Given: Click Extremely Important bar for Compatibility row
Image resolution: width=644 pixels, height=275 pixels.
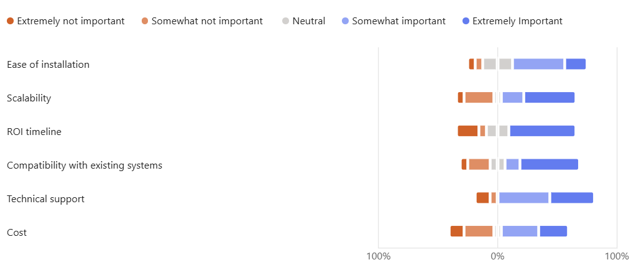Looking at the screenshot, I should [550, 165].
